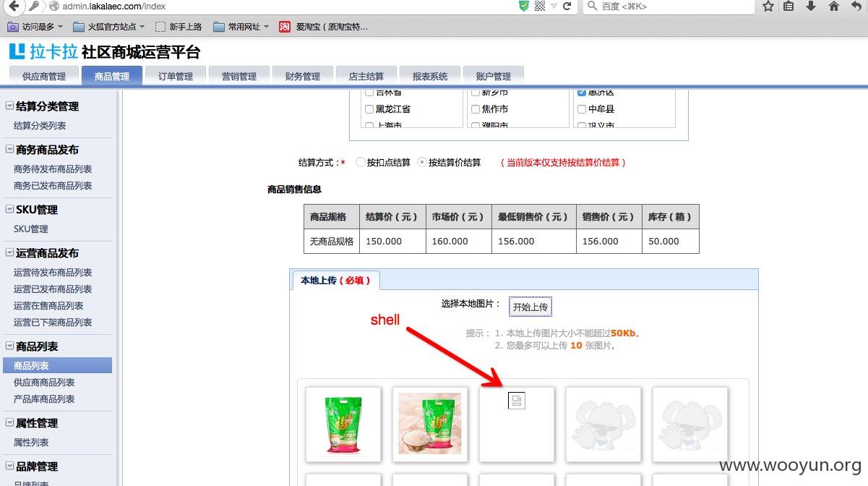Open 运营已下架商品列表 in the sidebar

53,323
